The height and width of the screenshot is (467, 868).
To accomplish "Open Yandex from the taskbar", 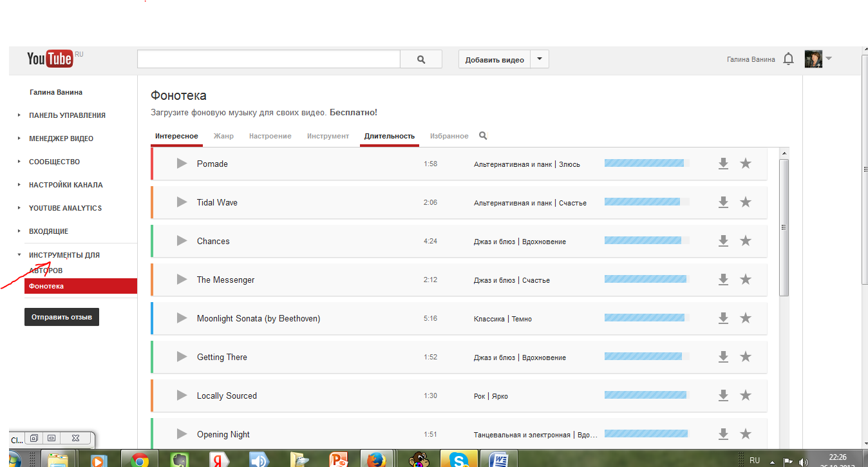I will 220,459.
